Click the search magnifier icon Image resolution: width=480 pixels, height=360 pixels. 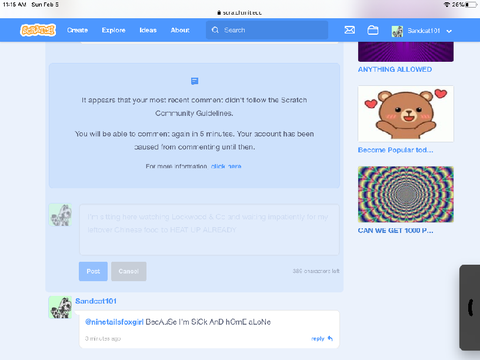(215, 30)
